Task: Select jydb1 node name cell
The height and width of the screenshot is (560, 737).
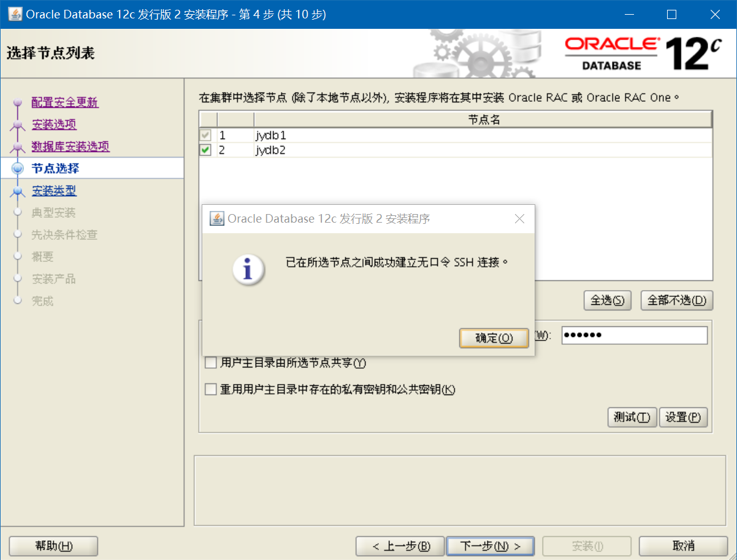Action: [483, 136]
